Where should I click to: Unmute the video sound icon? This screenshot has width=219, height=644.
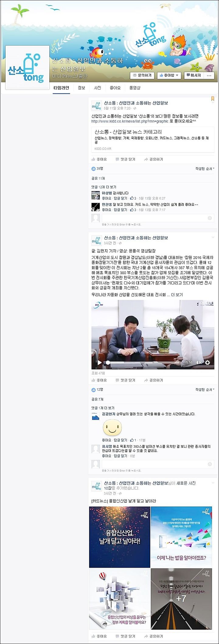click(198, 362)
